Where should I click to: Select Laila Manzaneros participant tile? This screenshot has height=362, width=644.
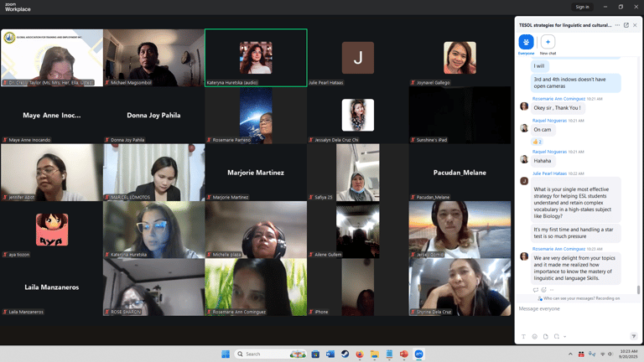click(52, 287)
